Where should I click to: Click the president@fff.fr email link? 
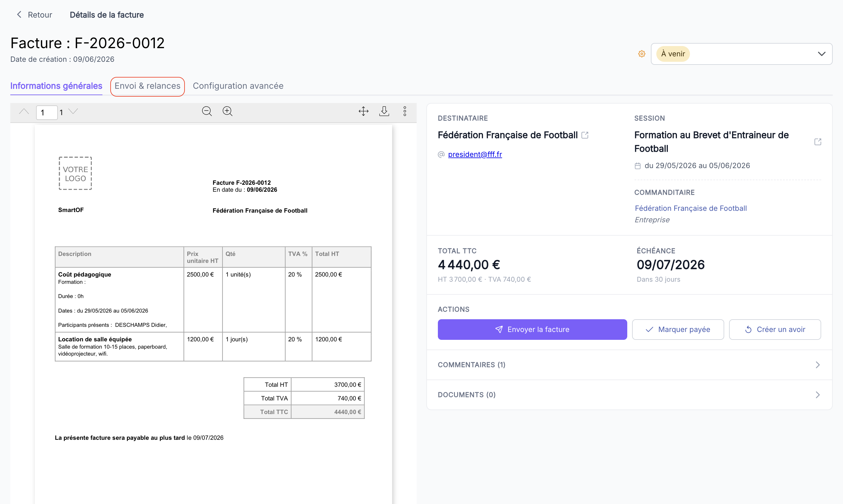[475, 154]
